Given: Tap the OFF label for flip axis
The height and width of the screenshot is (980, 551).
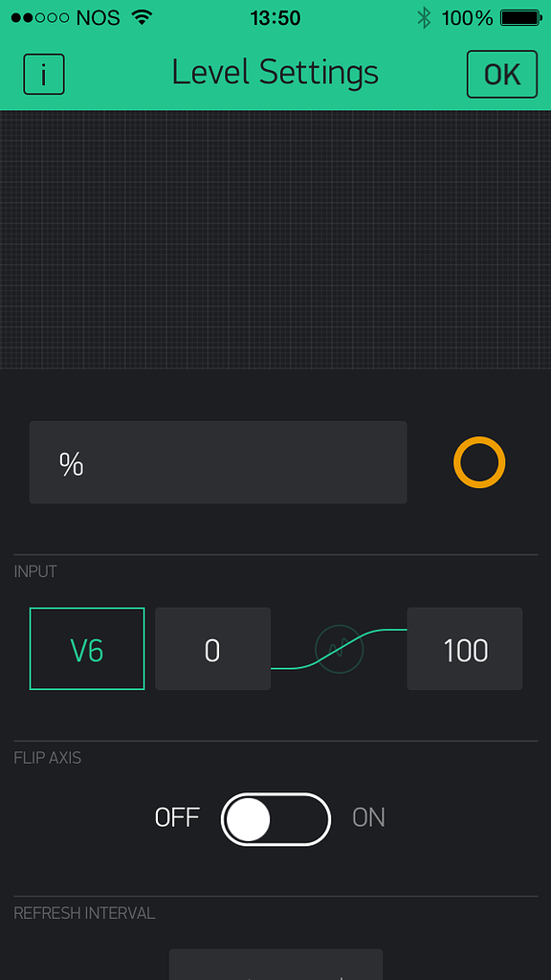Looking at the screenshot, I should pyautogui.click(x=177, y=818).
